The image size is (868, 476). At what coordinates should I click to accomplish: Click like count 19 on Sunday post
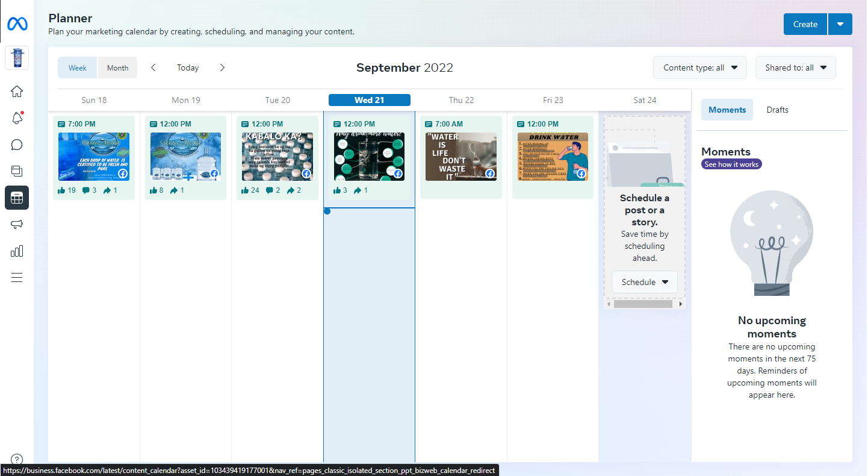tap(67, 190)
